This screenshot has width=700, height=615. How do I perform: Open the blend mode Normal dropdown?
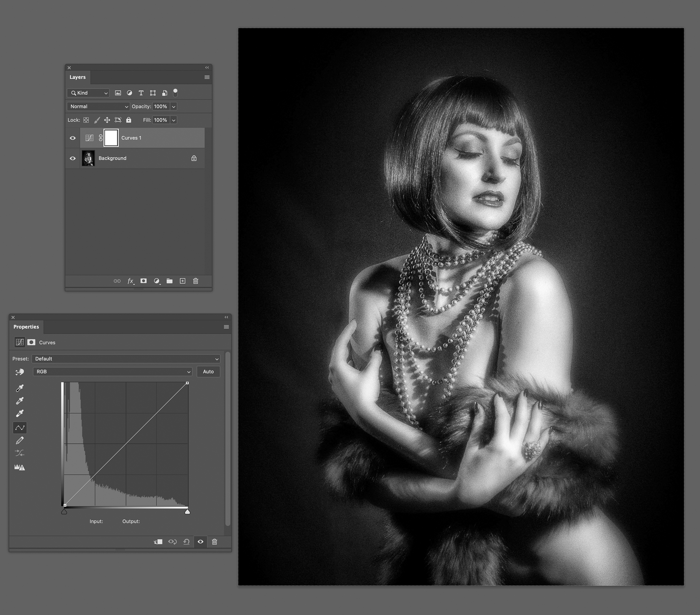tap(99, 106)
